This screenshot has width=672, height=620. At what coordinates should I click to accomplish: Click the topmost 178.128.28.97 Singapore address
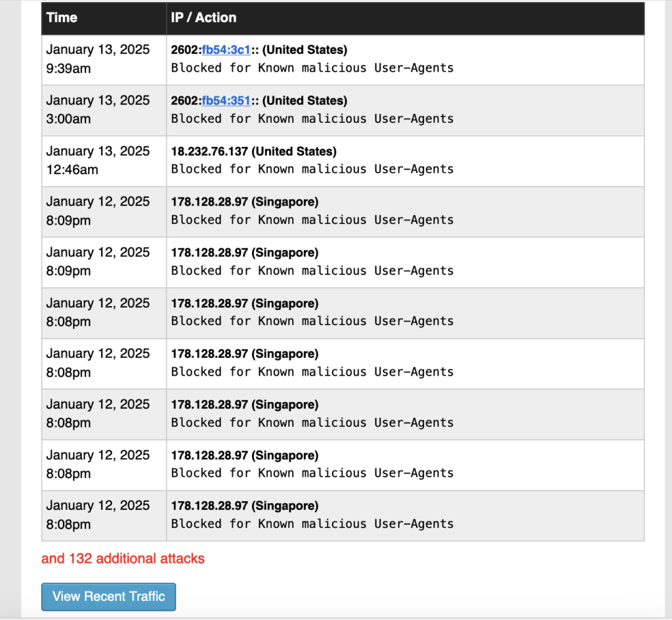209,202
